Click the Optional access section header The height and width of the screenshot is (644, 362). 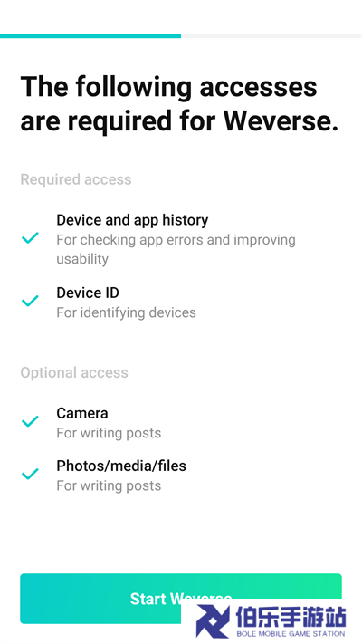click(74, 373)
